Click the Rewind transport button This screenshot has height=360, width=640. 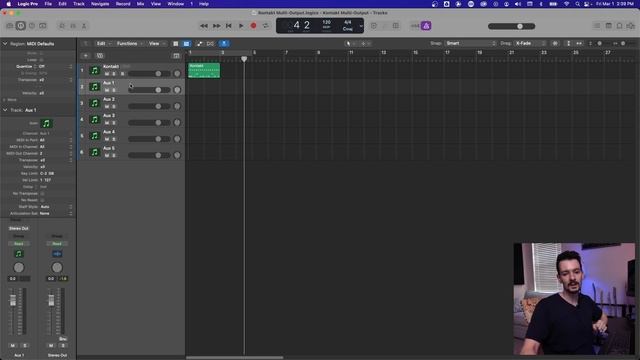click(x=204, y=26)
